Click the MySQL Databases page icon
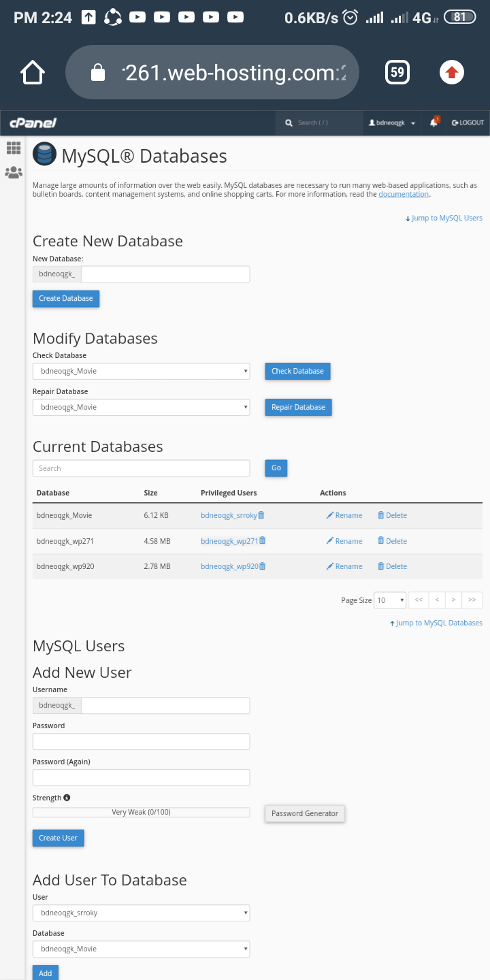The height and width of the screenshot is (980, 490). pyautogui.click(x=44, y=154)
